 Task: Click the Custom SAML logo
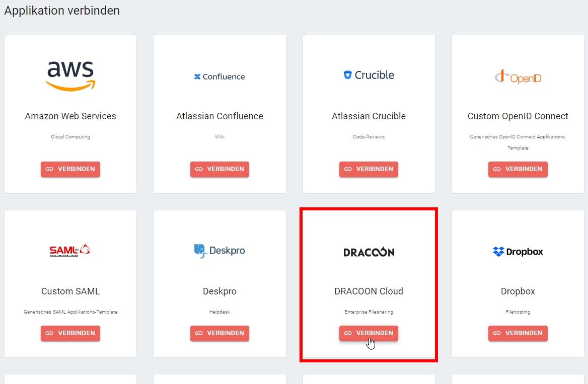[x=70, y=250]
